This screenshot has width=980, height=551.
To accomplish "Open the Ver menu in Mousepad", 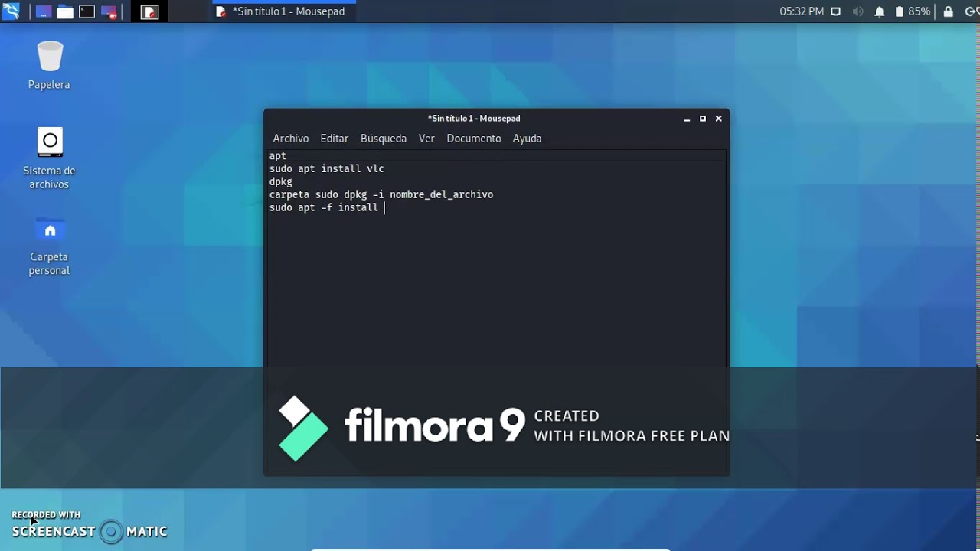I will pos(426,139).
